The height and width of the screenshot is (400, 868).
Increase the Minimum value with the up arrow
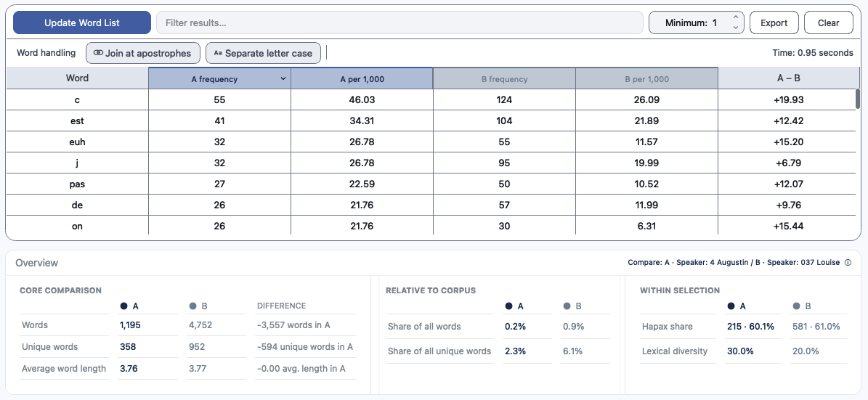[x=735, y=17]
